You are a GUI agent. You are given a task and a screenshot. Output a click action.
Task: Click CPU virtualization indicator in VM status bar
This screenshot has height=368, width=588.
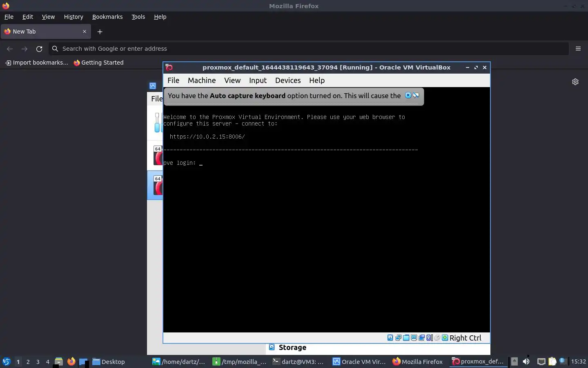pyautogui.click(x=429, y=338)
